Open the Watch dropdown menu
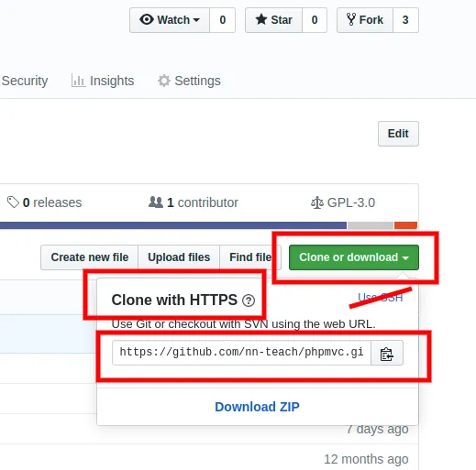The width and height of the screenshot is (476, 470). (x=170, y=20)
